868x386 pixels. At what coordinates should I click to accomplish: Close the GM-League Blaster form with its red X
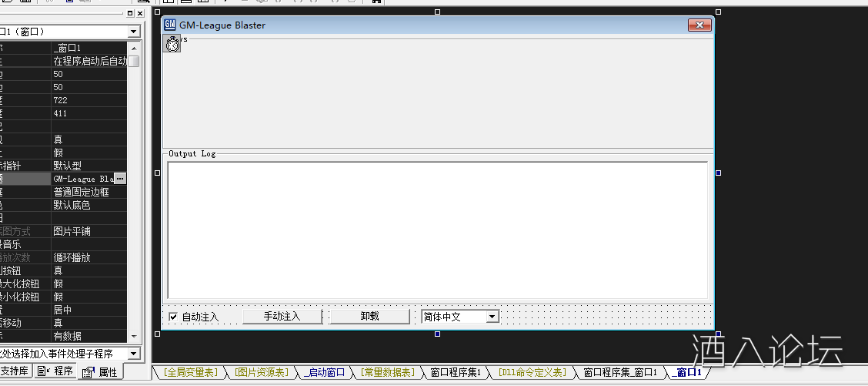699,25
